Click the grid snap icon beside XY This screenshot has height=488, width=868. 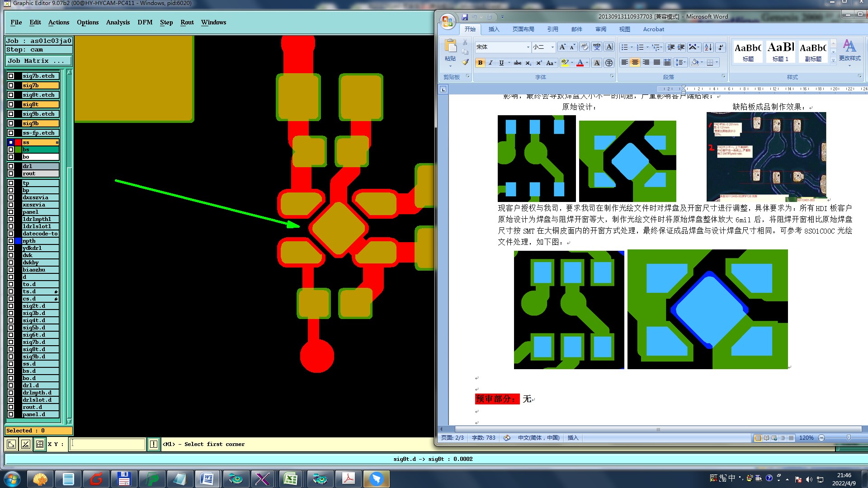(40, 444)
